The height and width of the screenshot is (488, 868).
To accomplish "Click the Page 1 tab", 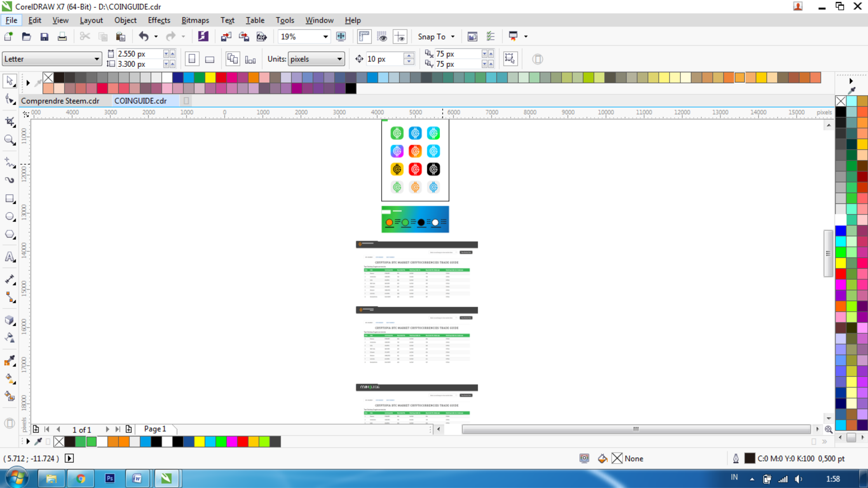I will click(x=155, y=429).
